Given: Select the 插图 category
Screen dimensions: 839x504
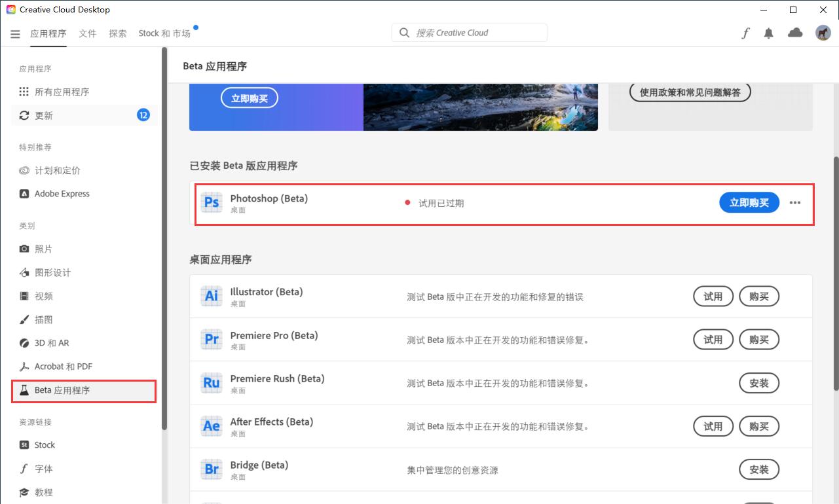Looking at the screenshot, I should pyautogui.click(x=84, y=320).
